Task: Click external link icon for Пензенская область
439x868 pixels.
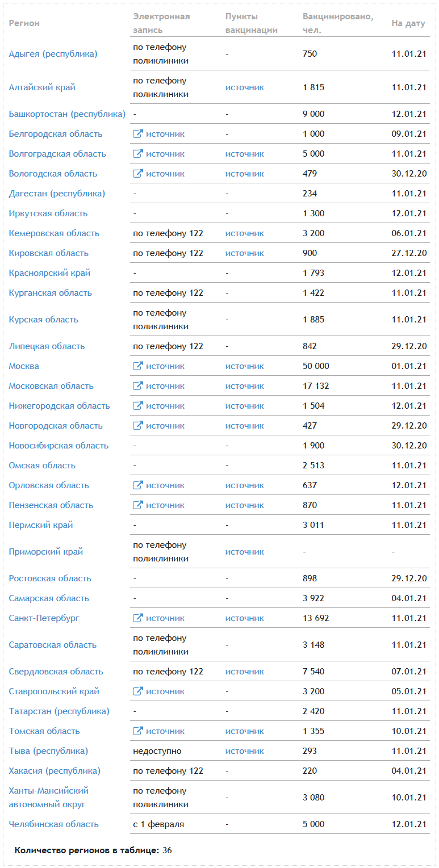Action: click(137, 505)
